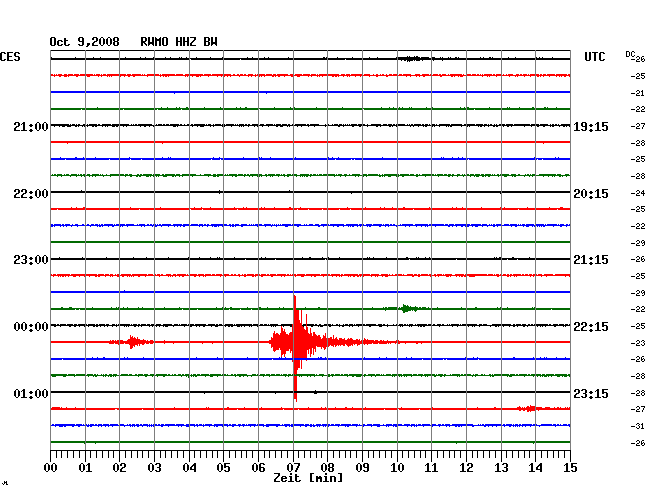The image size is (650, 494).
Task: Click the 21:15 UTC time label
Action: click(591, 260)
